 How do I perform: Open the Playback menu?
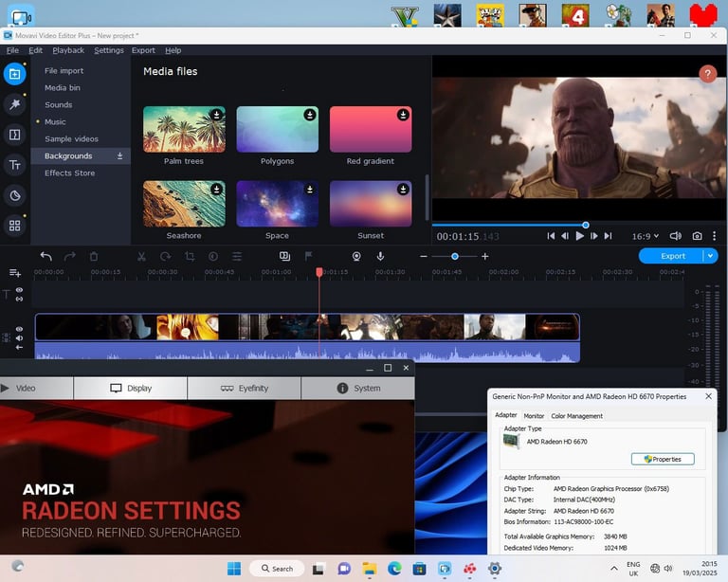pyautogui.click(x=68, y=50)
